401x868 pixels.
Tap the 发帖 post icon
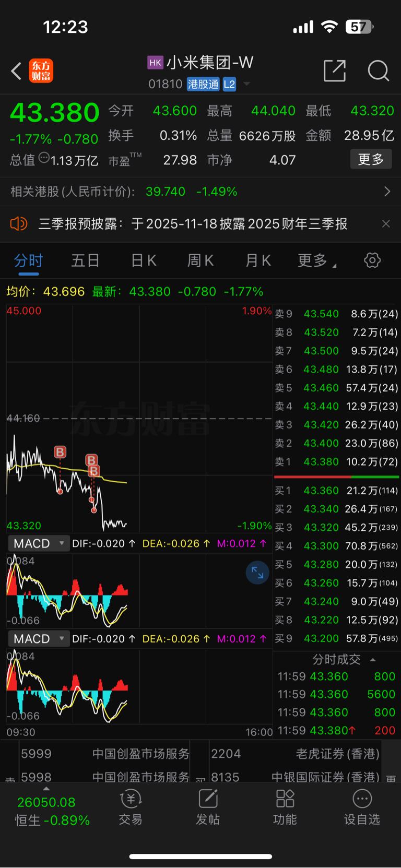point(208,808)
